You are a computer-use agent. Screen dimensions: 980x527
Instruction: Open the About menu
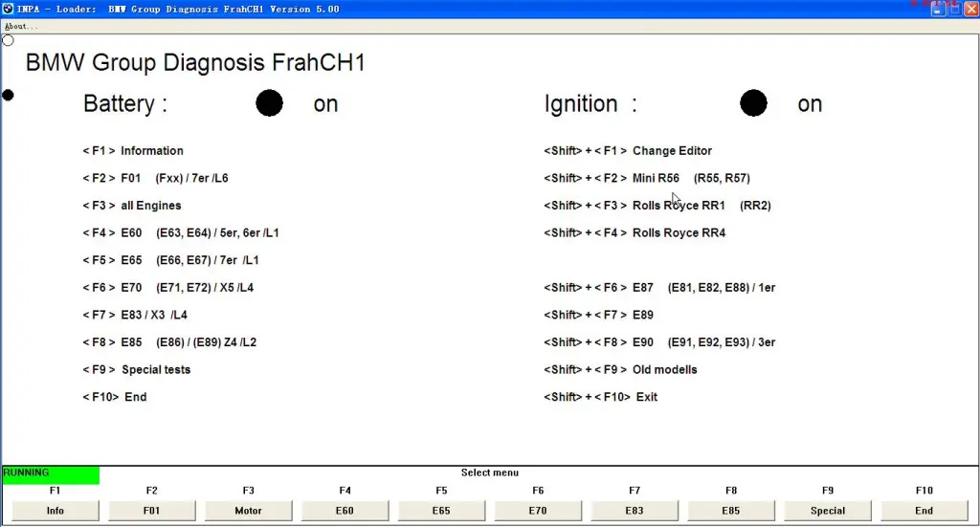21,26
